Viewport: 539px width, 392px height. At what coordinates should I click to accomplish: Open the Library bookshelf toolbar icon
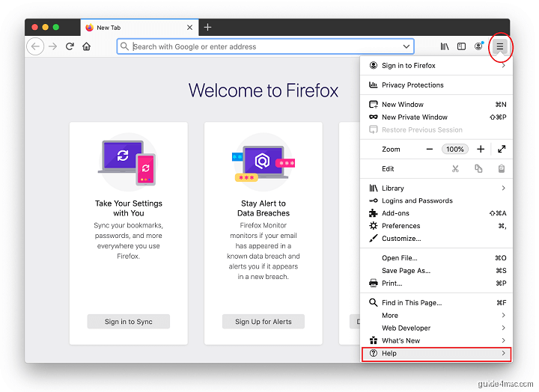pyautogui.click(x=445, y=46)
